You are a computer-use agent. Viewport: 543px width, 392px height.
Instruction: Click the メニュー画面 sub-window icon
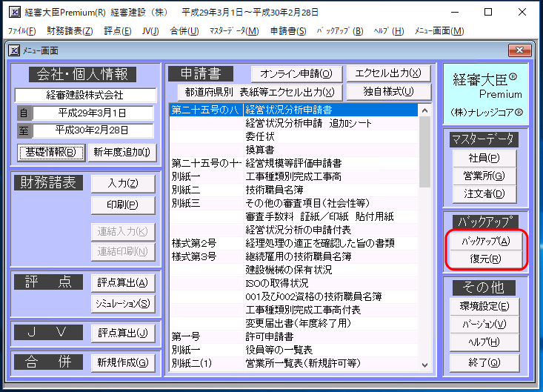14,51
